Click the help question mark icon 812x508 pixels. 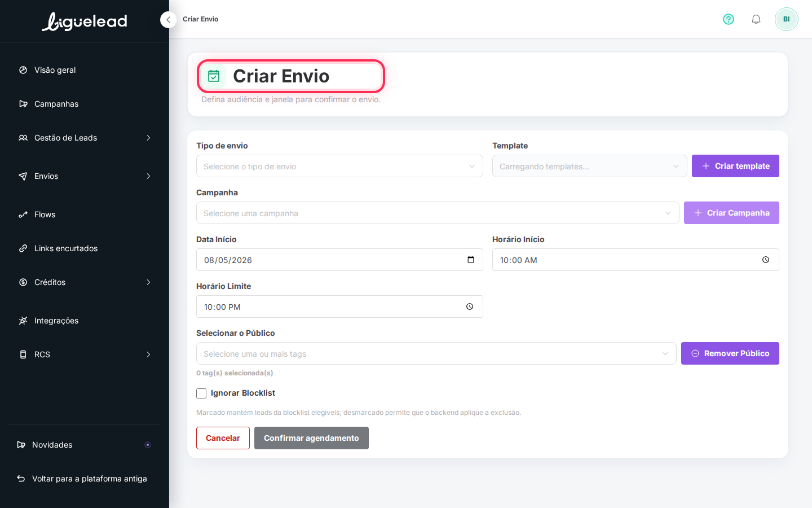click(x=729, y=19)
